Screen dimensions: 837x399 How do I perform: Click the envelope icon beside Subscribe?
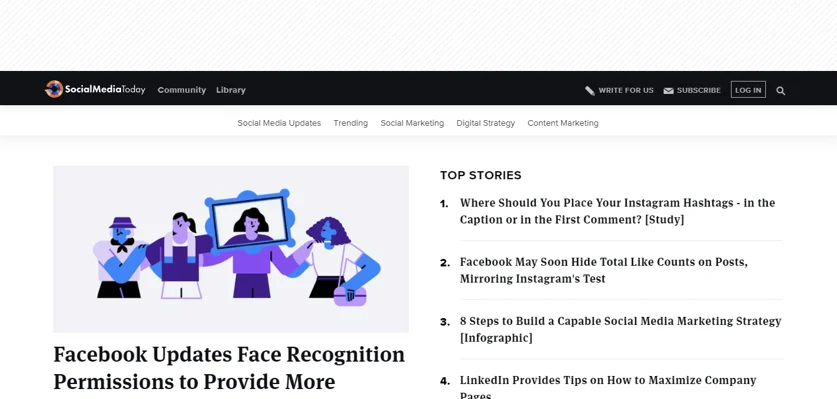point(668,91)
